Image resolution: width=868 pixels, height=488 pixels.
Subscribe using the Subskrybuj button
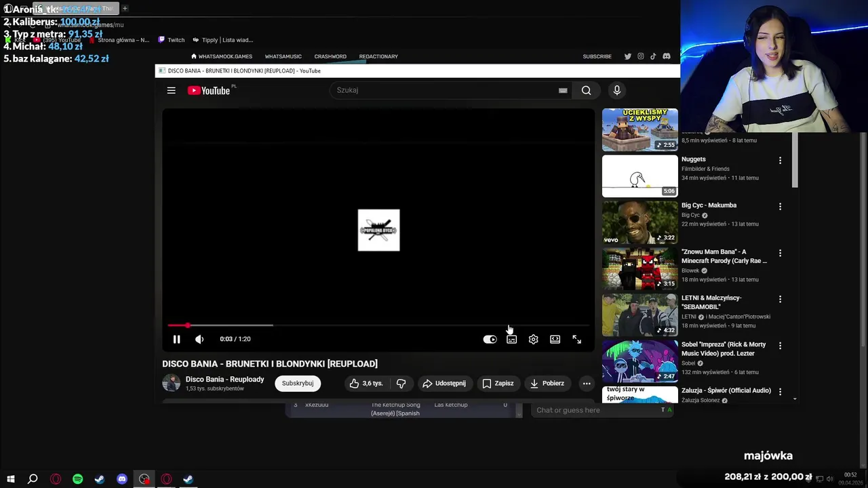[x=298, y=383]
